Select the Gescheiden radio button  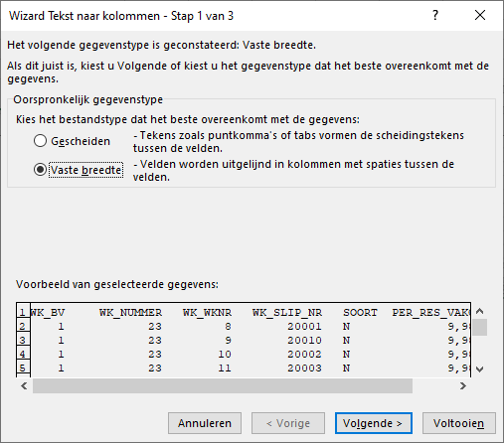point(40,141)
